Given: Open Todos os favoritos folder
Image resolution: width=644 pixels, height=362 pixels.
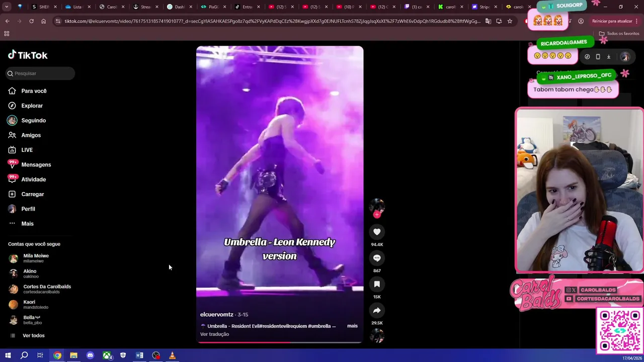Looking at the screenshot, I should tap(619, 34).
